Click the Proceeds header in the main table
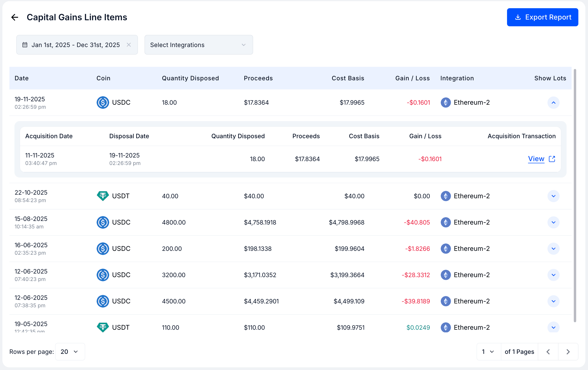Viewport: 588px width, 370px height. (258, 78)
